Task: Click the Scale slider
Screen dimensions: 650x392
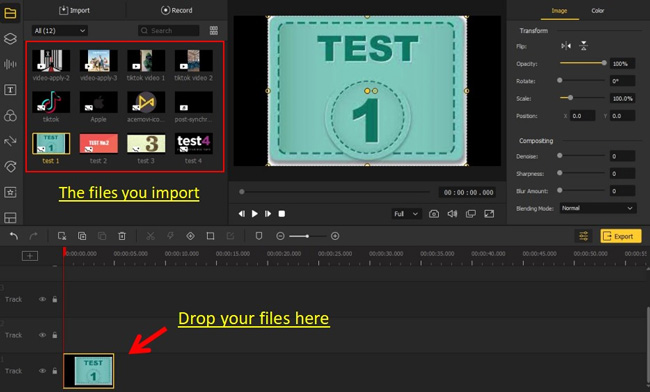Action: [x=582, y=98]
